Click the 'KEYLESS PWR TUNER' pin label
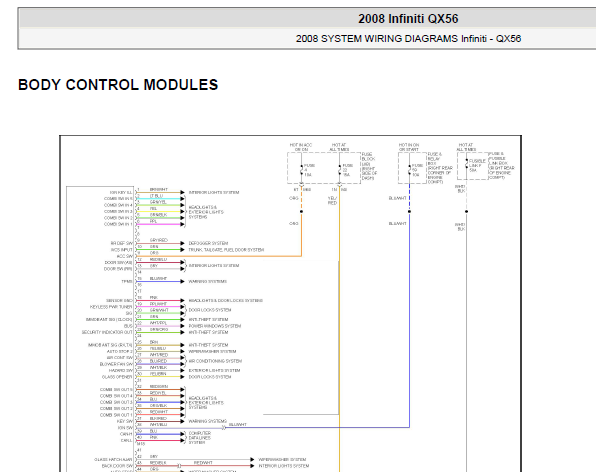Image resolution: width=596 pixels, height=472 pixels. [111, 307]
